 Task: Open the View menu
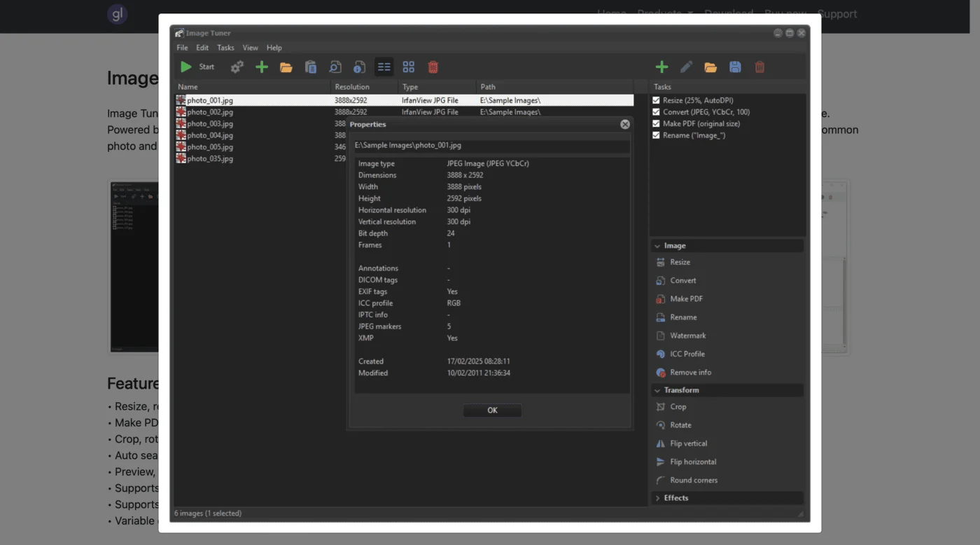[x=250, y=48]
